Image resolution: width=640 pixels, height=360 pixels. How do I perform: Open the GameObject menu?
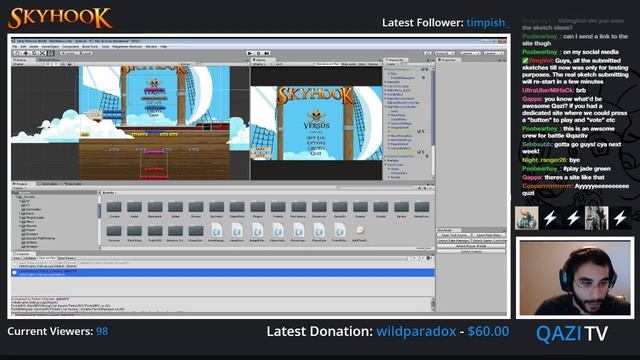(50, 47)
